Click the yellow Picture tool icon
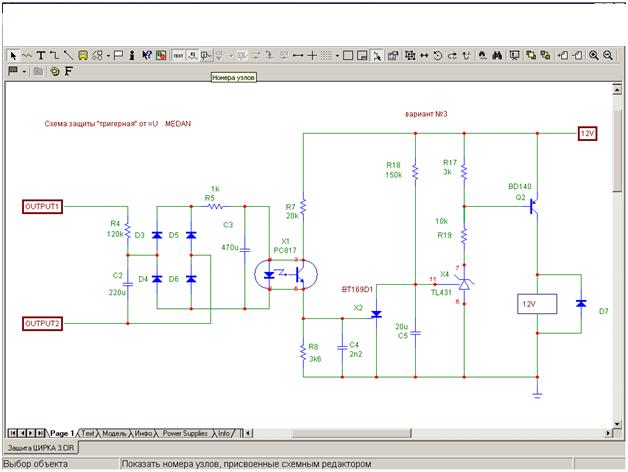628x472 pixels. pyautogui.click(x=83, y=56)
